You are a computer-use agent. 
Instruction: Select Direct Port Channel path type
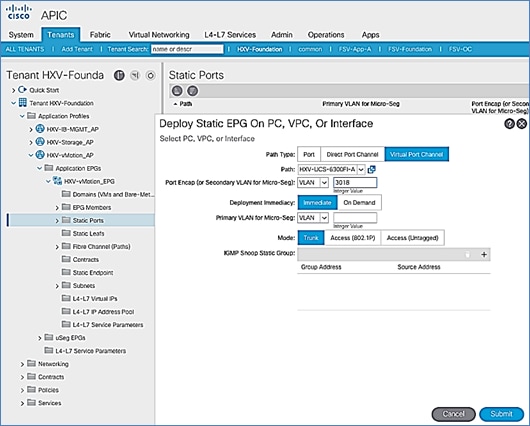pyautogui.click(x=352, y=154)
